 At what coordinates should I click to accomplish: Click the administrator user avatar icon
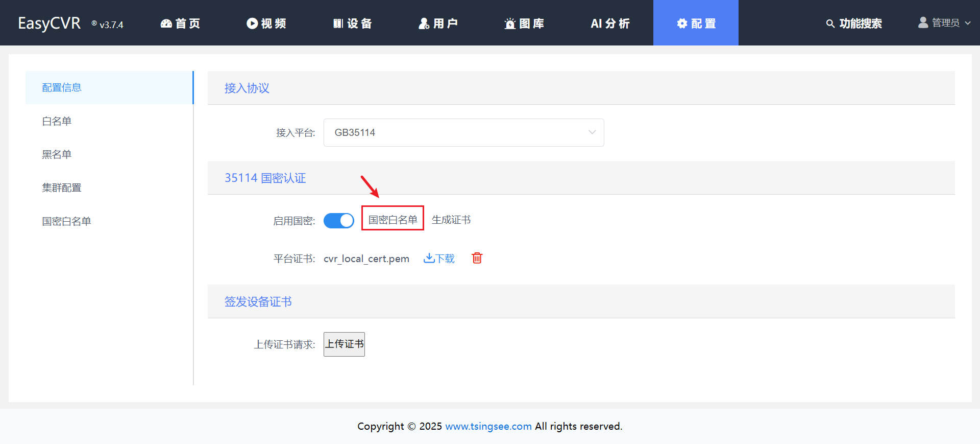click(923, 22)
